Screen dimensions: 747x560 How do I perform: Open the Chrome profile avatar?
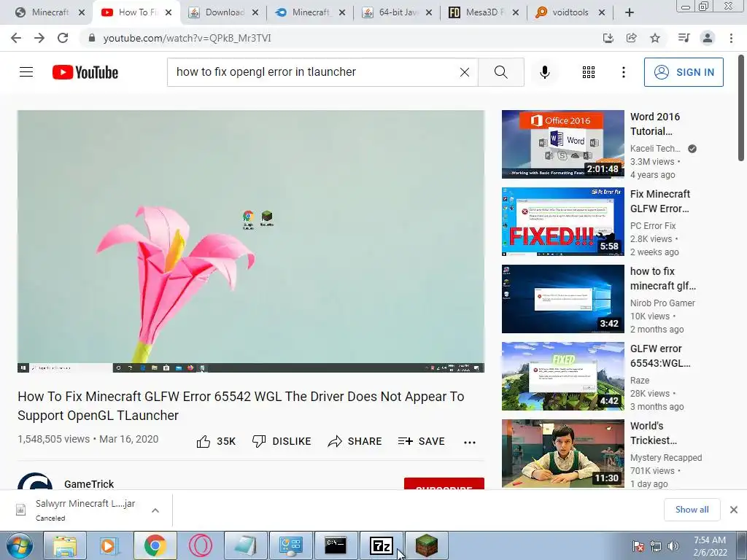[x=708, y=38]
